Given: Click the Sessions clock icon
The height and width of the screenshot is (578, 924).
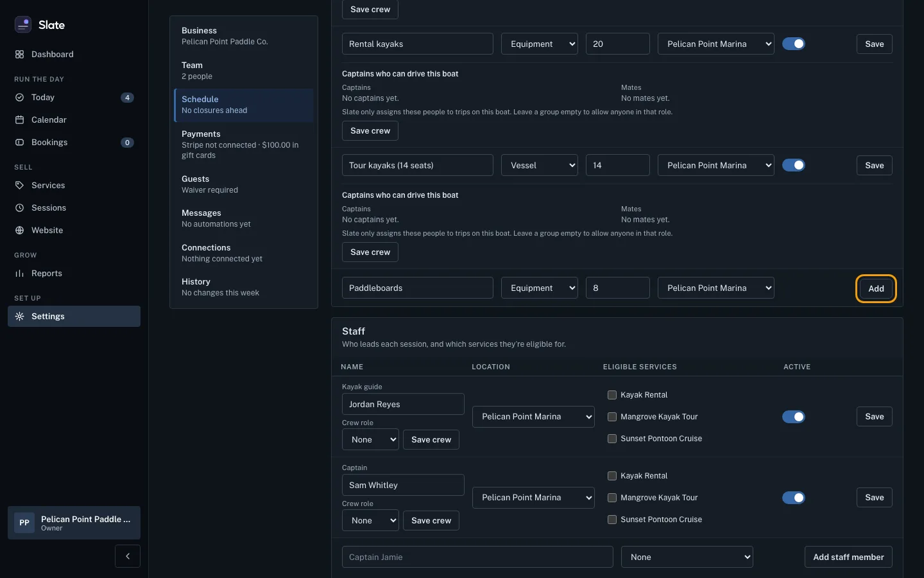Looking at the screenshot, I should point(19,208).
